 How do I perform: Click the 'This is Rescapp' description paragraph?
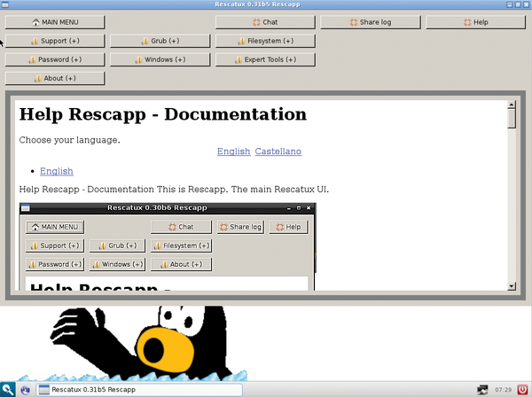[x=174, y=189]
